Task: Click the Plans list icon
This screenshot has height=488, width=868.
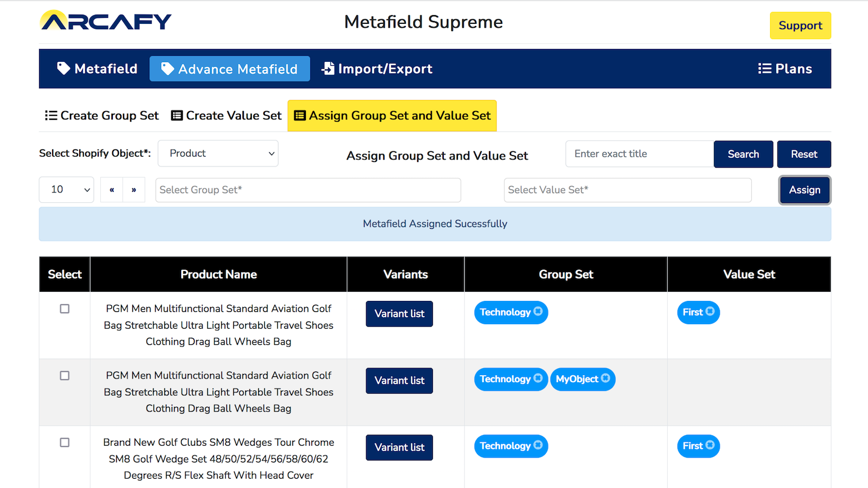Action: (764, 68)
